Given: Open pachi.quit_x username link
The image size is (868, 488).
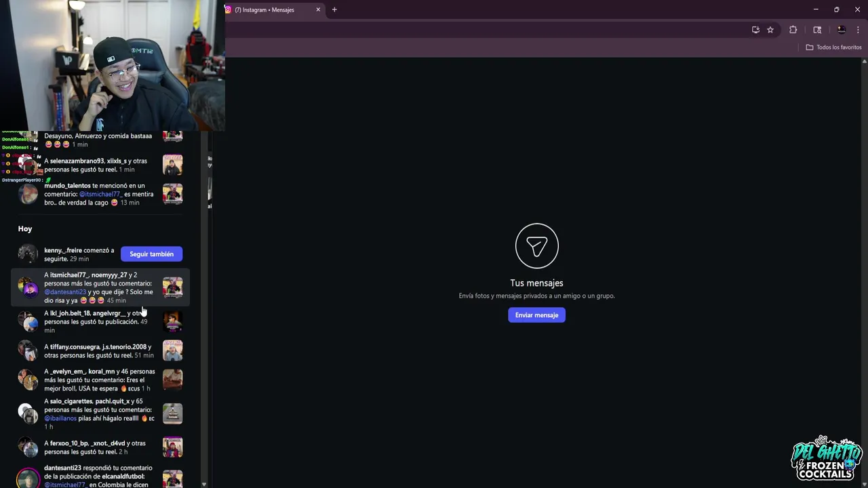Looking at the screenshot, I should pyautogui.click(x=113, y=401).
